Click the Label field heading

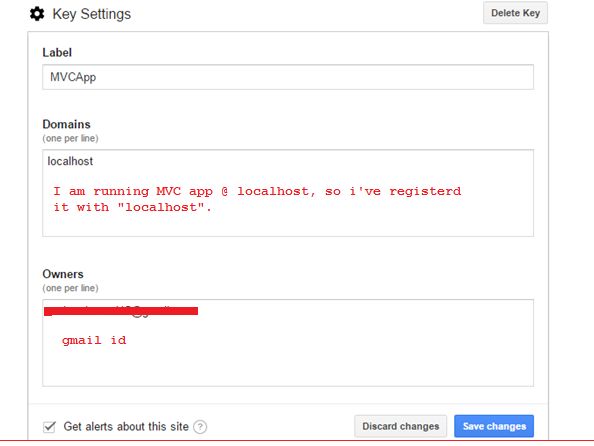click(x=57, y=52)
